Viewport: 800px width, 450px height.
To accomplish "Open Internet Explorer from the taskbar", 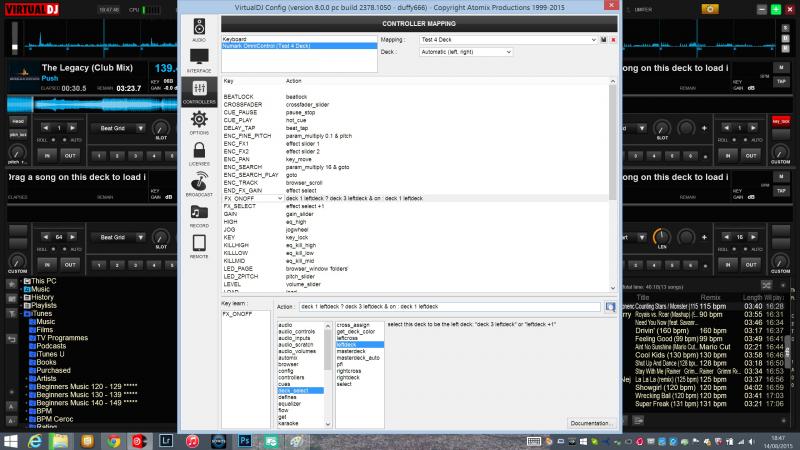I will 35,441.
